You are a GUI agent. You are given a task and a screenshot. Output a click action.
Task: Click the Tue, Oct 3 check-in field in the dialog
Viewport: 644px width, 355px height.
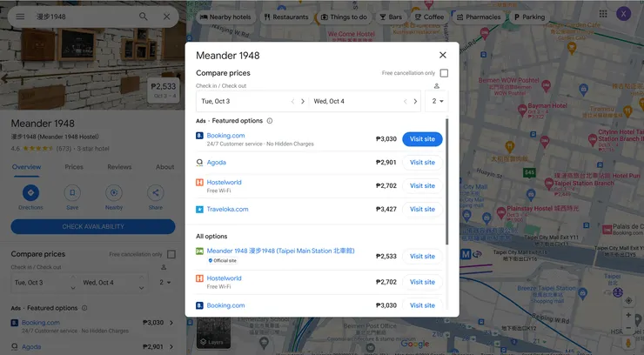click(252, 102)
